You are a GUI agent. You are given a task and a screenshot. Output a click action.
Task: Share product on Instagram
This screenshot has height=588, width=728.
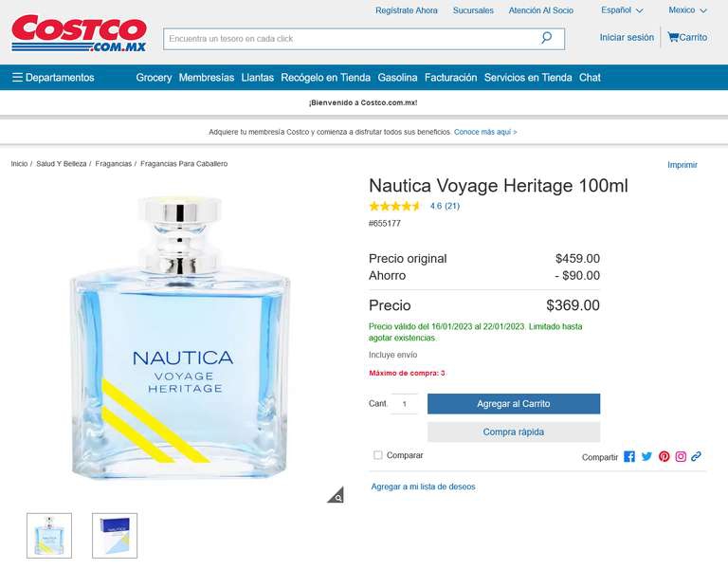click(x=681, y=456)
